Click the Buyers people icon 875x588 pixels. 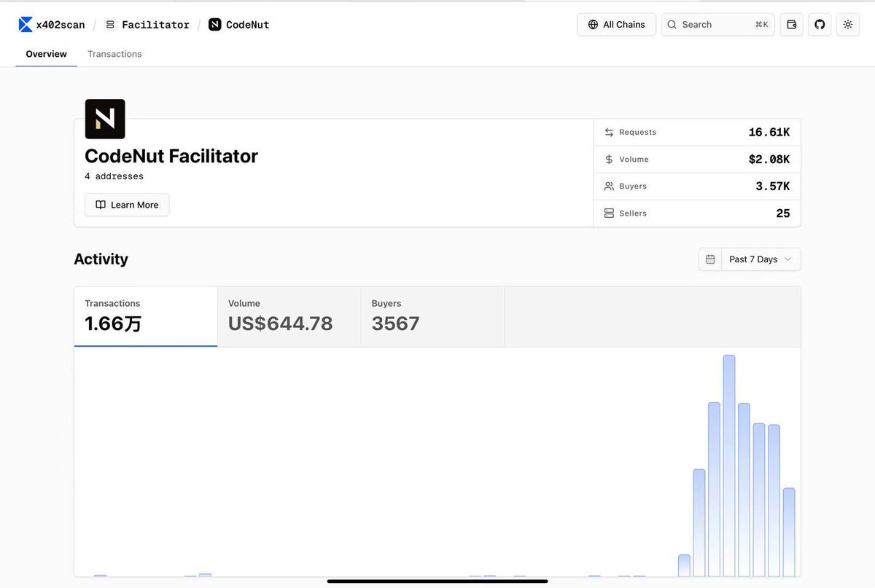click(x=609, y=187)
